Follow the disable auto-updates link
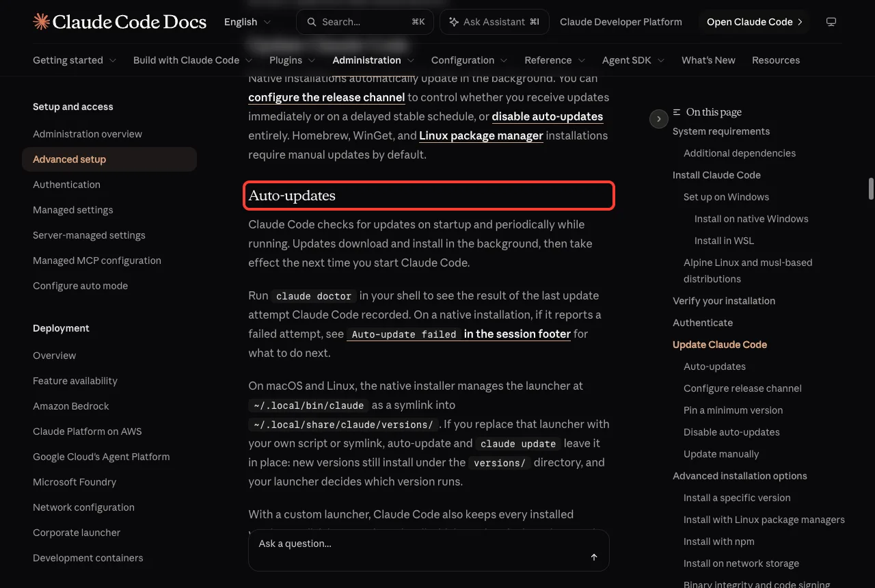 pos(548,116)
